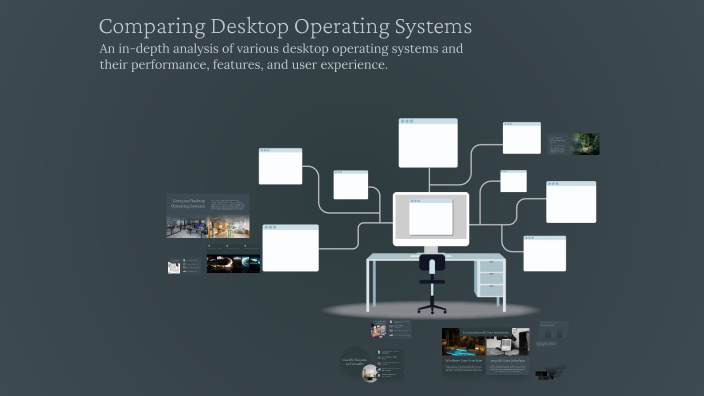Click the office chair at the desk

432,284
